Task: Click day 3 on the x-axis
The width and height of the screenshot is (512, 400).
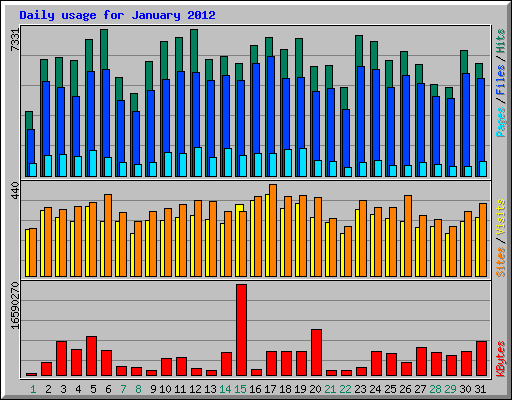Action: pyautogui.click(x=63, y=389)
